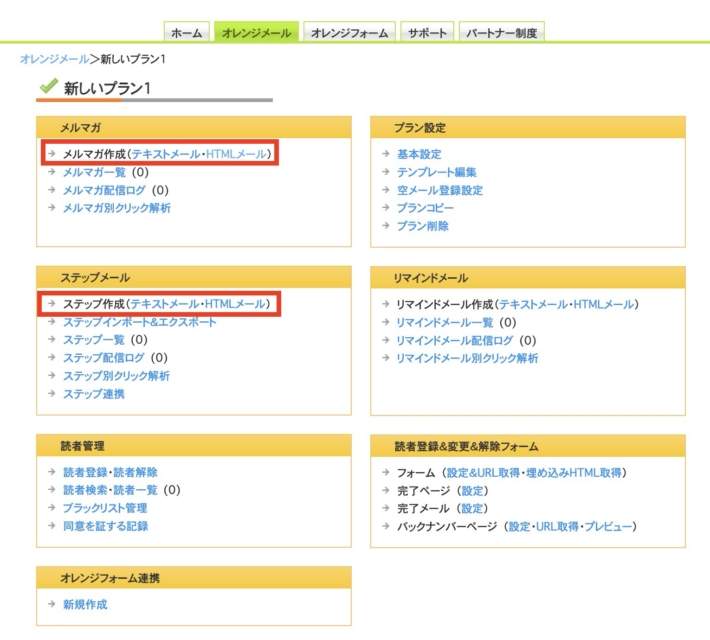Open 設定 for 完了メール
710x640 pixels.
[472, 509]
